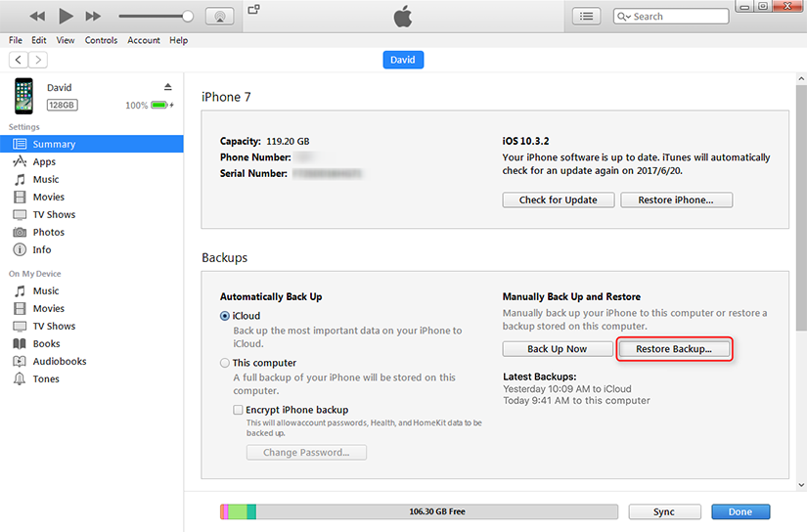Select Books under On My Device
Image resolution: width=807 pixels, height=532 pixels.
92,343
